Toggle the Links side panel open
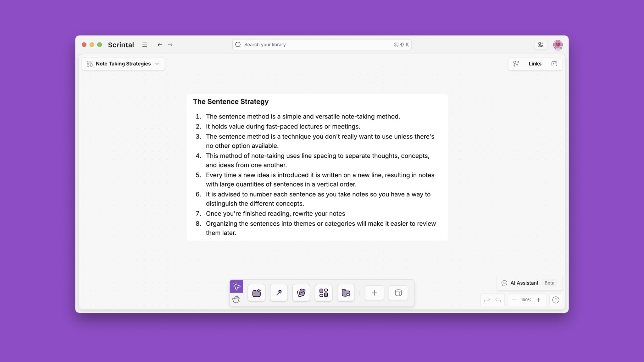This screenshot has height=362, width=644. [554, 63]
